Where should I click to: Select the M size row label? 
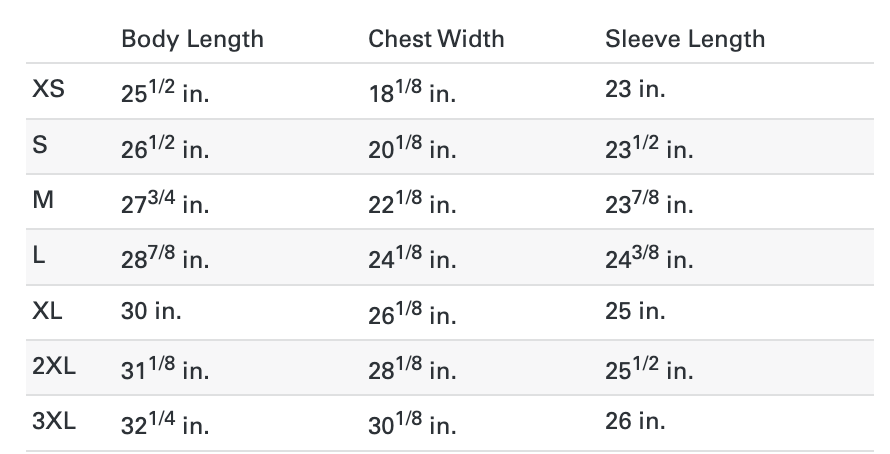pos(43,200)
